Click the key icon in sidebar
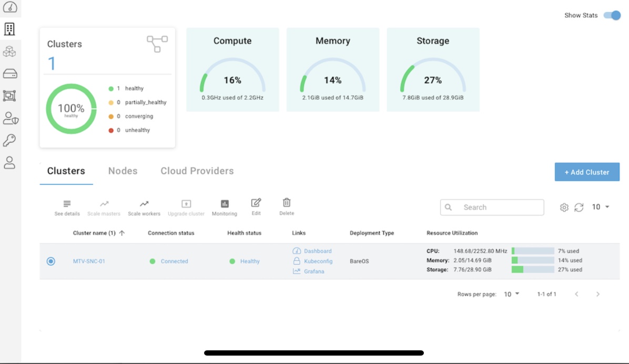The image size is (629, 364). click(10, 140)
